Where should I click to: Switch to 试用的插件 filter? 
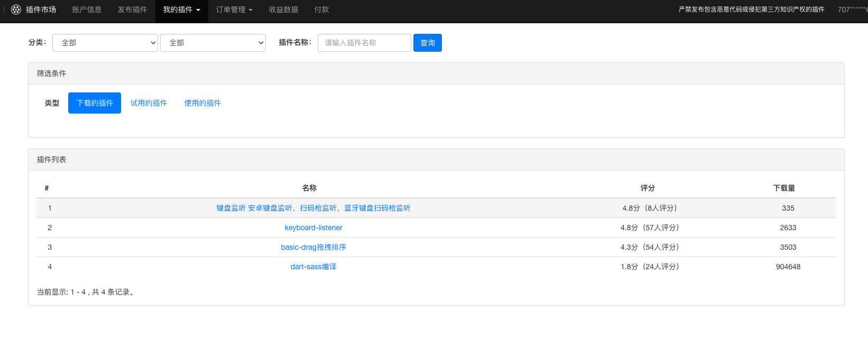click(149, 103)
